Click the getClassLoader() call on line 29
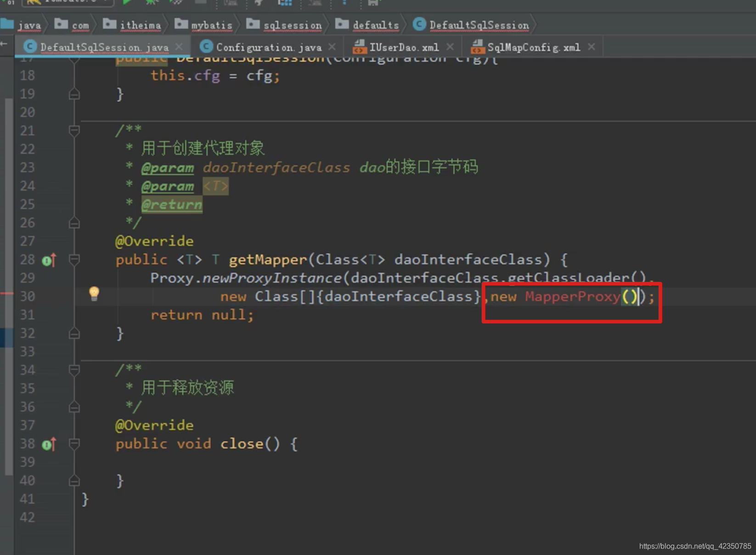 577,278
